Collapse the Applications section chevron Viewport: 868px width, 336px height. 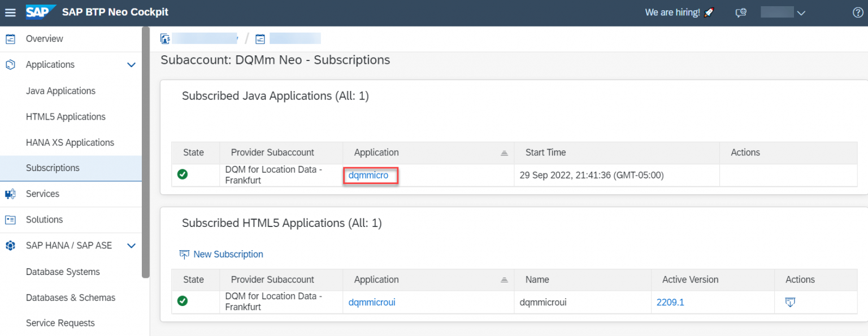[131, 64]
